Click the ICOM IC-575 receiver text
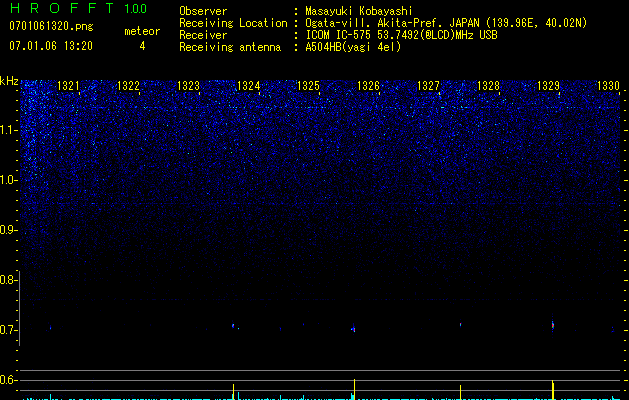 401,35
